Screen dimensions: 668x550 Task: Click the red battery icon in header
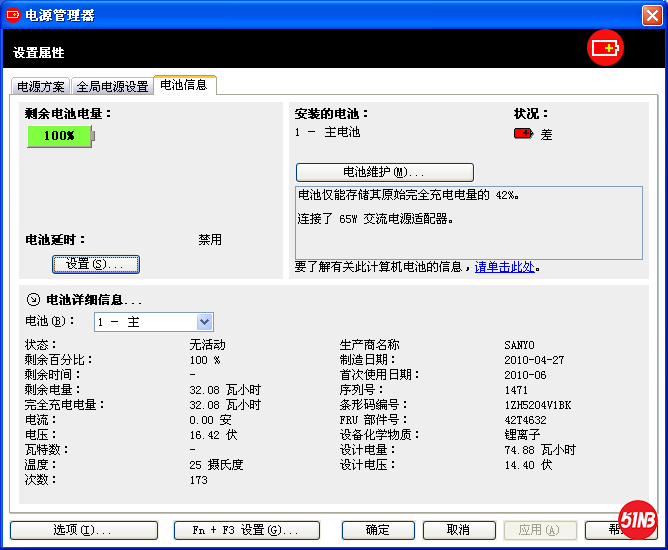tap(605, 48)
